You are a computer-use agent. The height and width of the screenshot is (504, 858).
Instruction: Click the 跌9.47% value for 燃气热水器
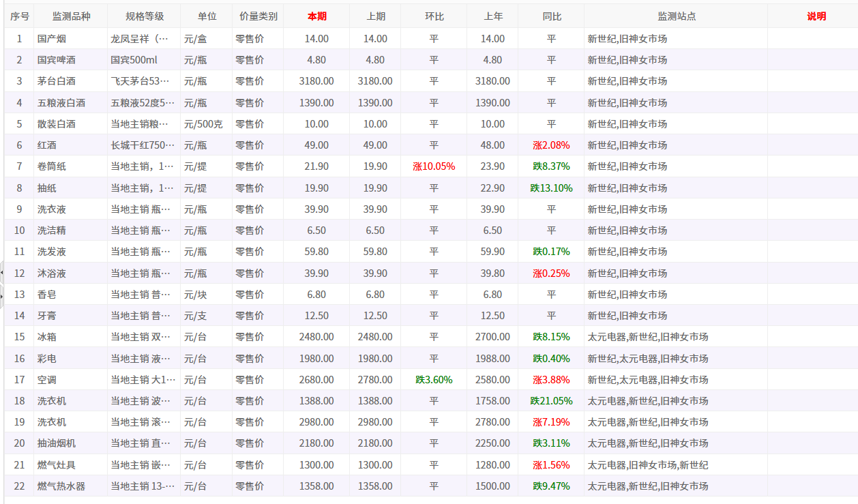click(551, 486)
